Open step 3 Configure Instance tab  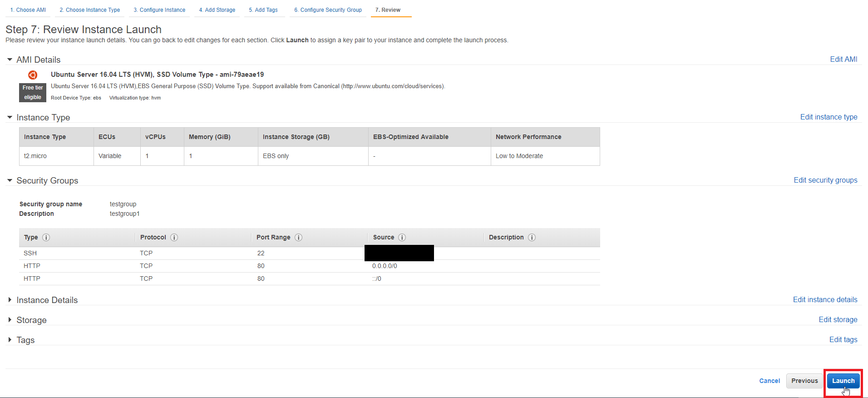pos(159,10)
